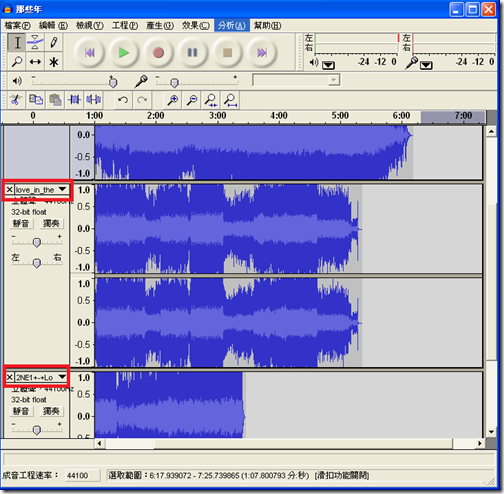Click the Paste clipboard icon
This screenshot has height=494, width=504.
coord(55,100)
